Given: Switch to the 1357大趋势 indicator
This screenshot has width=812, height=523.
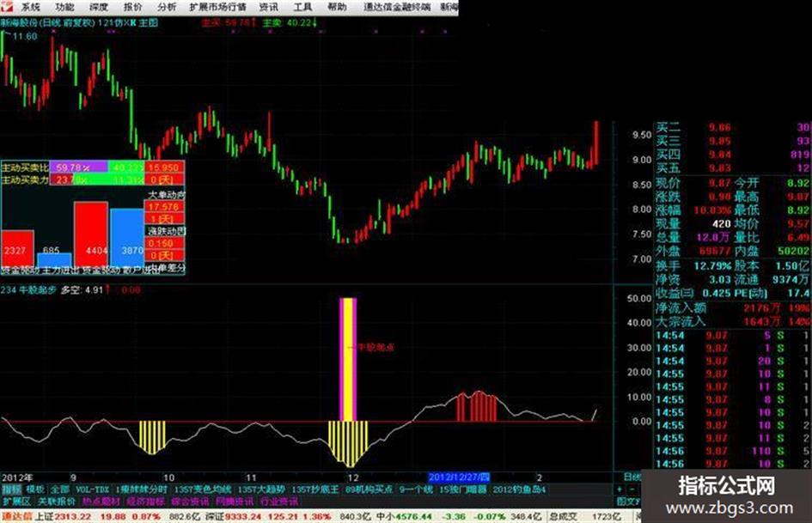Looking at the screenshot, I should tap(261, 490).
